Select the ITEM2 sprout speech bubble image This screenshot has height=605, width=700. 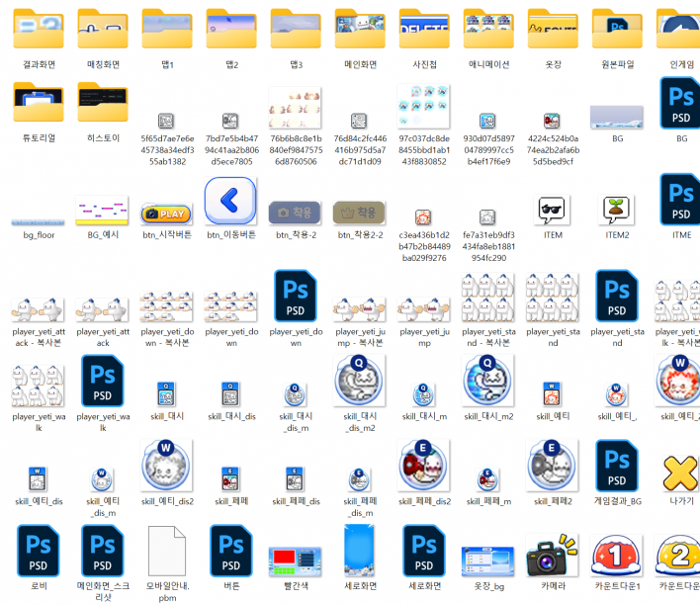tap(617, 210)
